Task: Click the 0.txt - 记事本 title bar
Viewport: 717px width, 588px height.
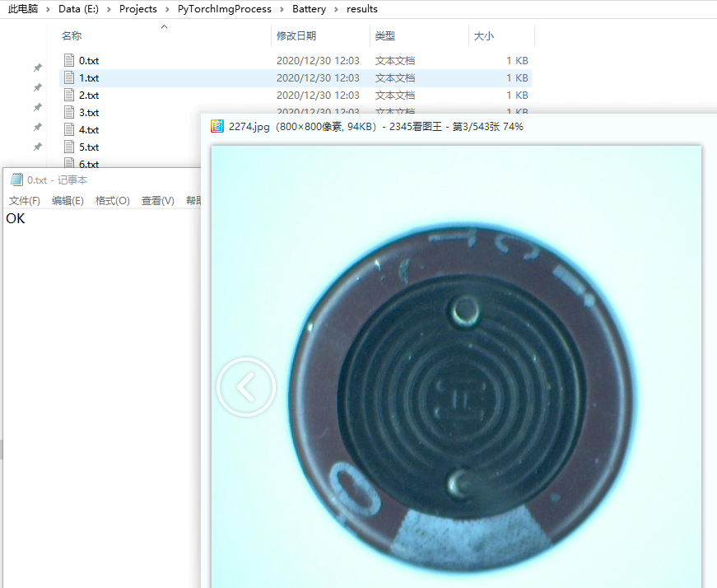Action: click(x=101, y=180)
